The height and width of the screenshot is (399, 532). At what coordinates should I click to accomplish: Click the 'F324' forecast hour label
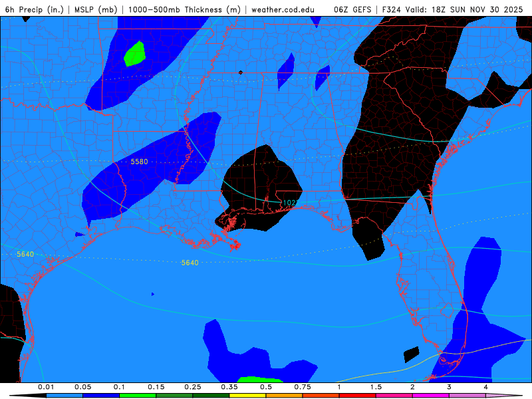click(391, 9)
